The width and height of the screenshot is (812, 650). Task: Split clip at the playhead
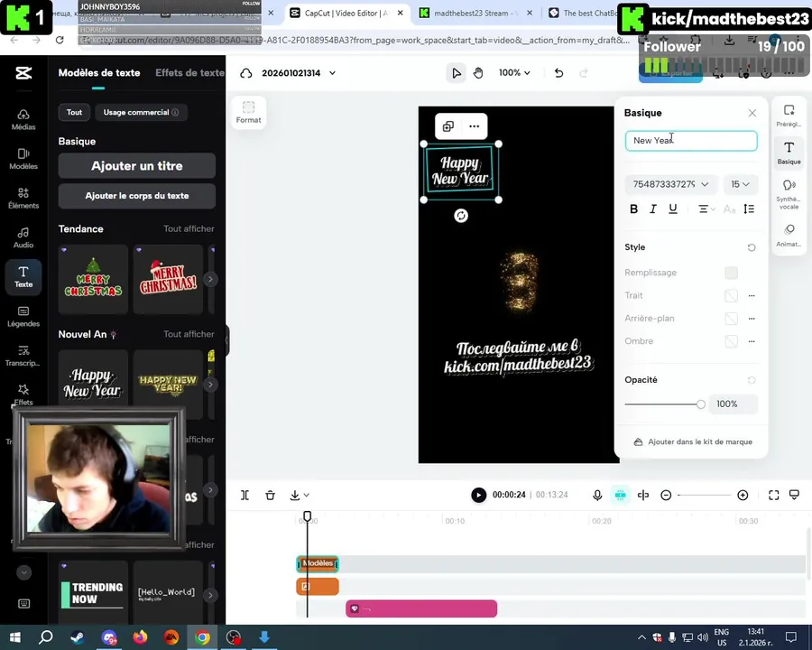tap(245, 495)
